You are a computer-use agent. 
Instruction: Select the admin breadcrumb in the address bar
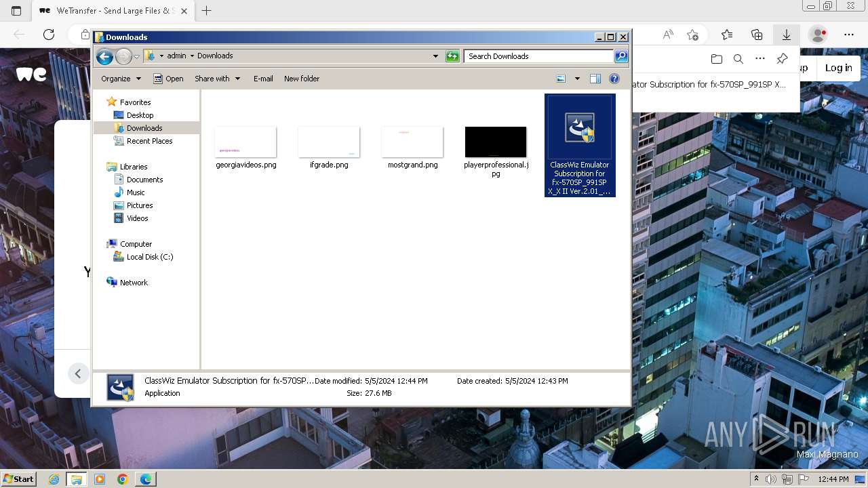[x=176, y=56]
